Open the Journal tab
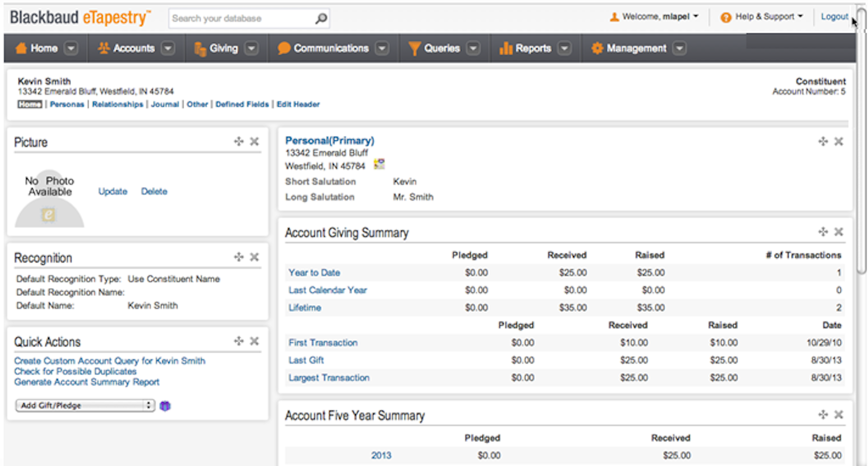The height and width of the screenshot is (466, 868). pyautogui.click(x=165, y=104)
